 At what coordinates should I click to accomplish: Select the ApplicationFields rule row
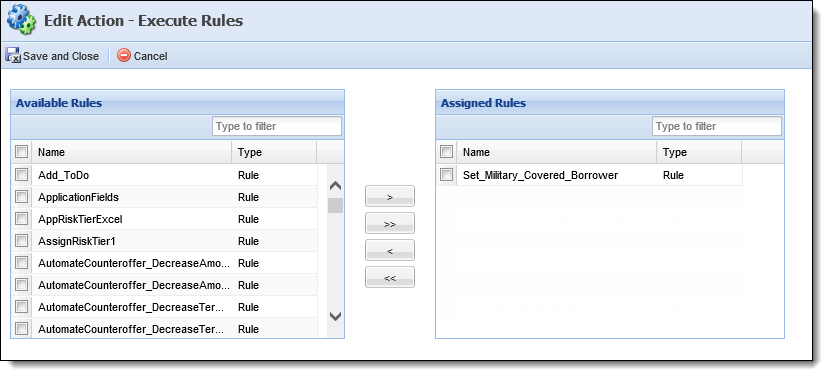(x=164, y=197)
